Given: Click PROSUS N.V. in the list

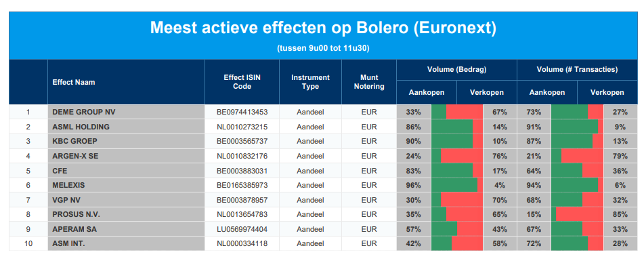Looking at the screenshot, I should tap(77, 214).
